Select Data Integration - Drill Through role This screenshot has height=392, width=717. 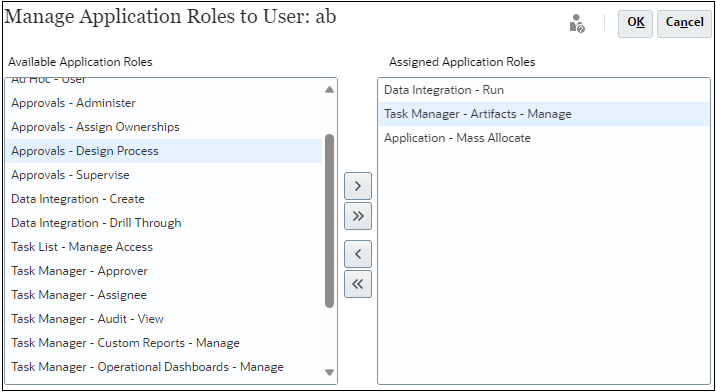tap(164, 223)
